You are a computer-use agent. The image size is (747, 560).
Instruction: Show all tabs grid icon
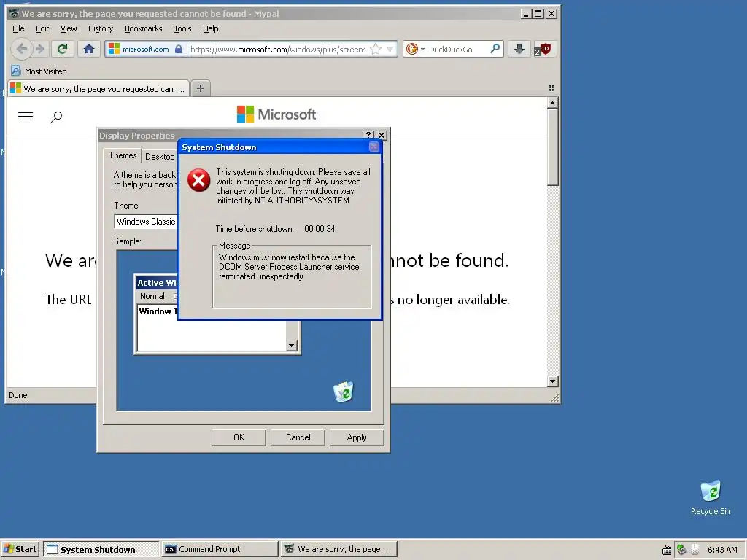[551, 88]
